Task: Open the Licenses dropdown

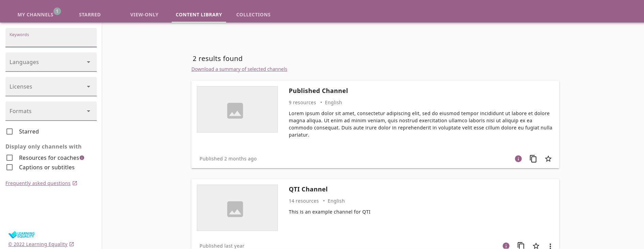Action: coord(51,87)
